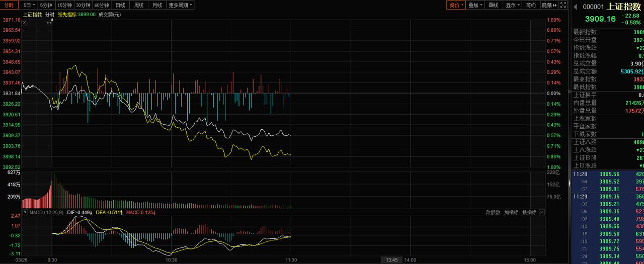Click the 领先指标:3899.00 indicator text
Image resolution: width=644 pixels, height=264 pixels.
[76, 15]
